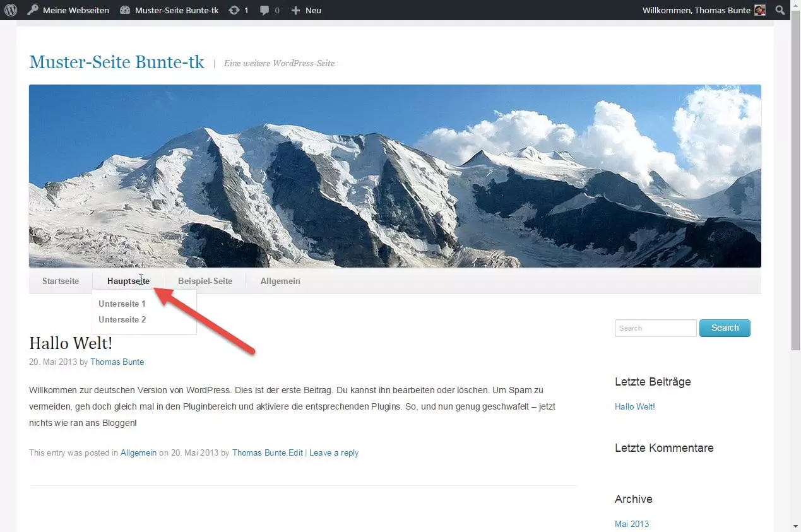801x532 pixels.
Task: Click the blue Search button
Action: (725, 328)
